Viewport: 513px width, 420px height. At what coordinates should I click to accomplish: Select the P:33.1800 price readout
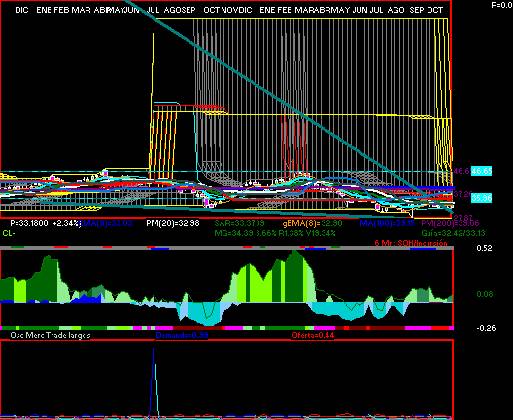click(x=29, y=223)
